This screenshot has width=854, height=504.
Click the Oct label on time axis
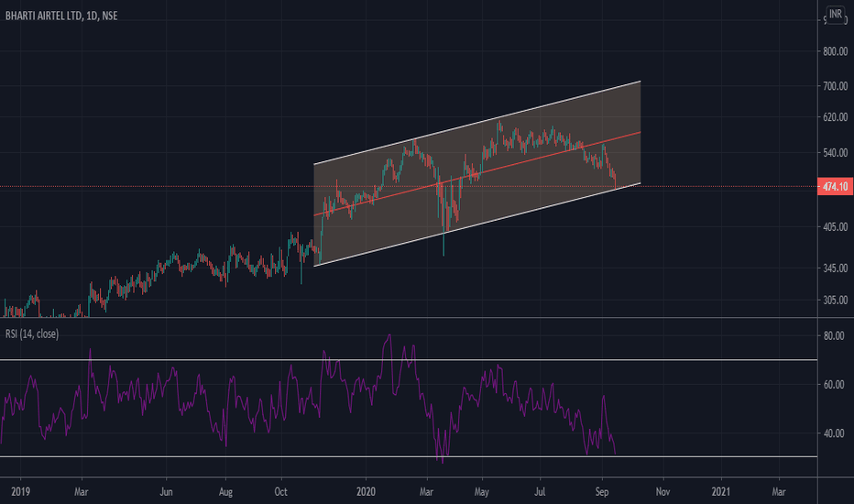point(280,491)
